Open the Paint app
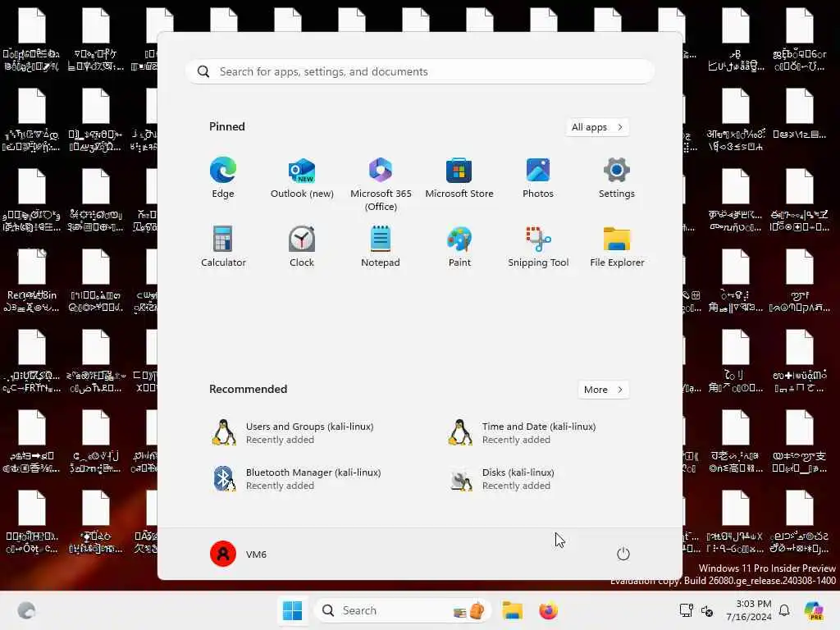This screenshot has height=630, width=840. tap(459, 247)
